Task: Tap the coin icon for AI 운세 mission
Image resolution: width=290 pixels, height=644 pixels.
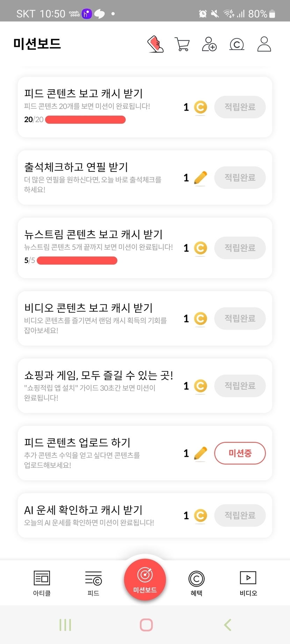Action: pyautogui.click(x=201, y=515)
